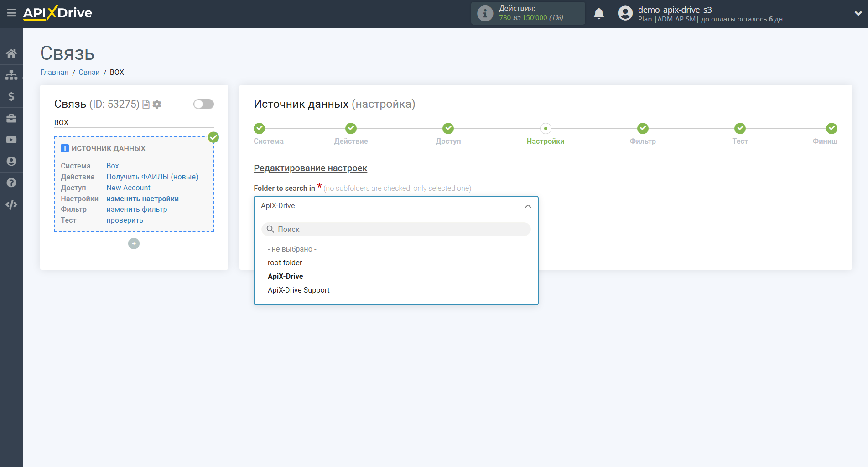Click 'изменить настройки' link

pos(142,199)
